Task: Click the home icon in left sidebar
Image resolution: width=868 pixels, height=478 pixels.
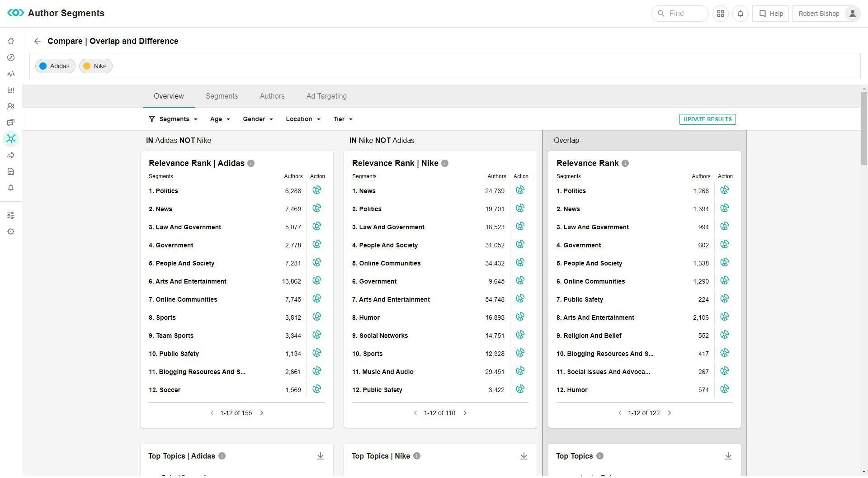Action: pyautogui.click(x=11, y=41)
